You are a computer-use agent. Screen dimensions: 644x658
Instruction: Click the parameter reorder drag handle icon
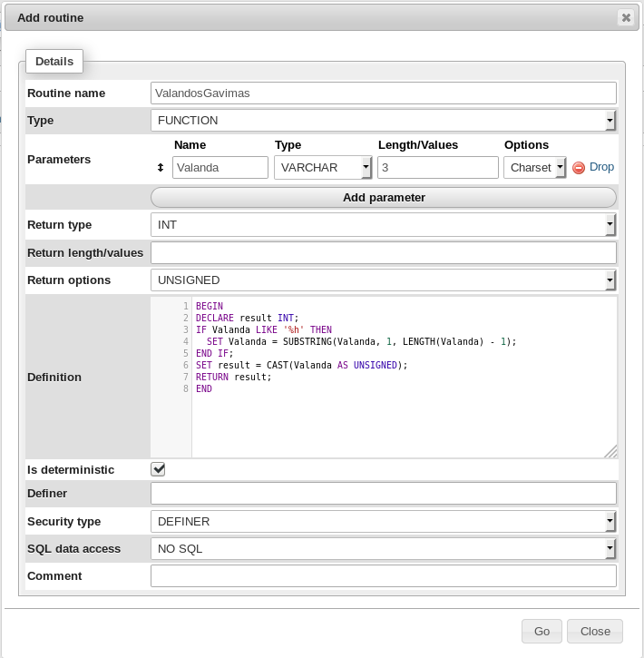pyautogui.click(x=161, y=168)
